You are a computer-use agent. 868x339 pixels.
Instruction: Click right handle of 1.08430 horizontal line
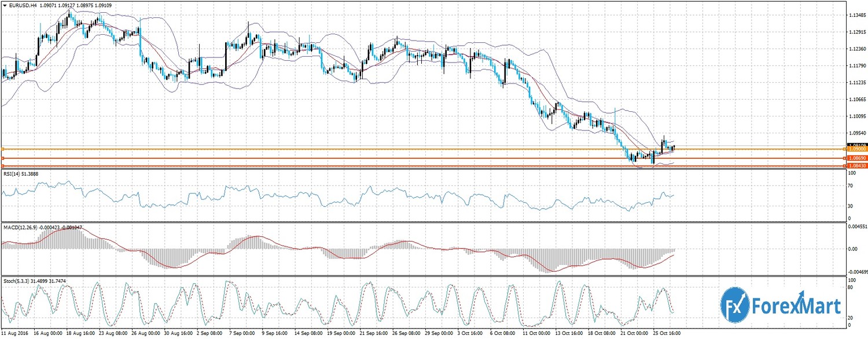844,166
